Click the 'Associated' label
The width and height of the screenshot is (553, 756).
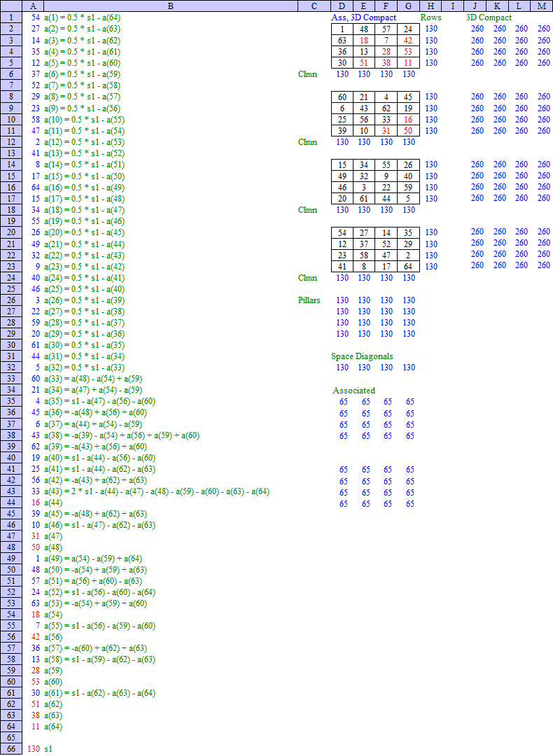[x=353, y=391]
